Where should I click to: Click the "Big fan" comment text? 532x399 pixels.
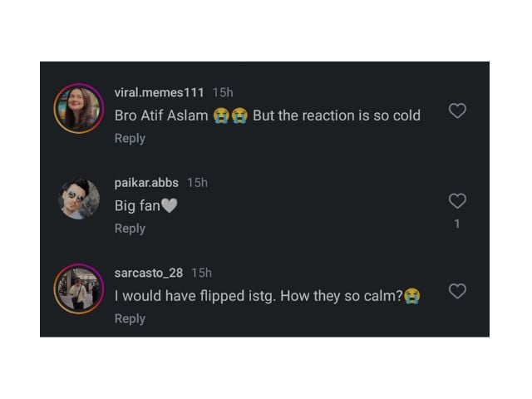pos(137,206)
